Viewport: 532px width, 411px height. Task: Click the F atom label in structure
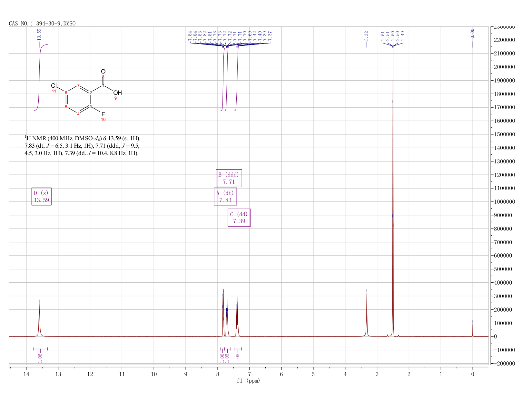103,114
